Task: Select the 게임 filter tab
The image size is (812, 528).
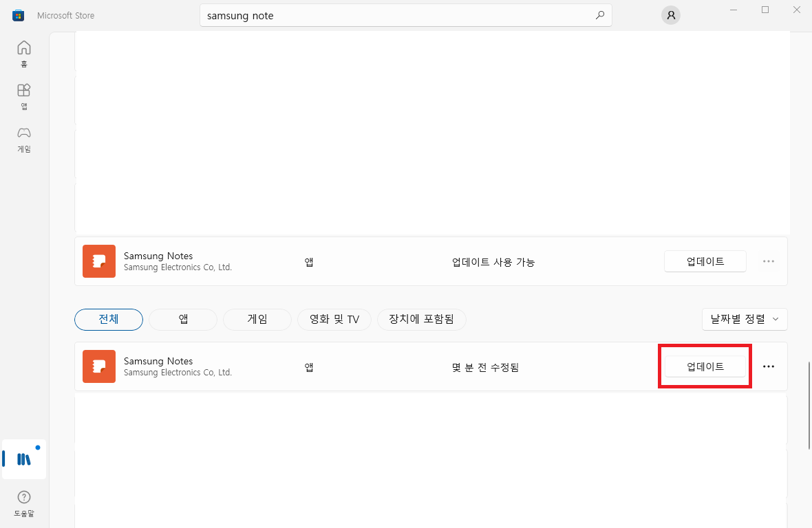Action: pos(257,319)
